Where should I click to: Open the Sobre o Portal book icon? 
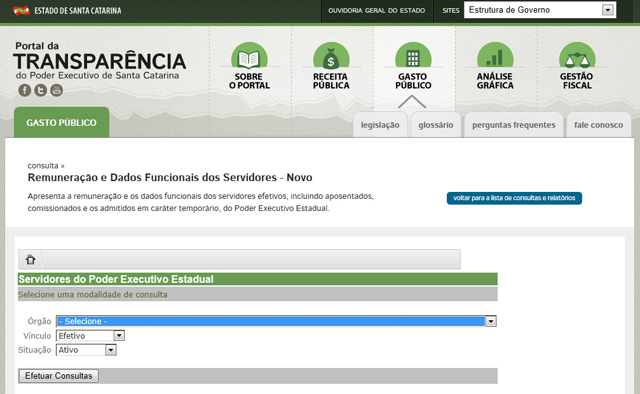point(249,56)
